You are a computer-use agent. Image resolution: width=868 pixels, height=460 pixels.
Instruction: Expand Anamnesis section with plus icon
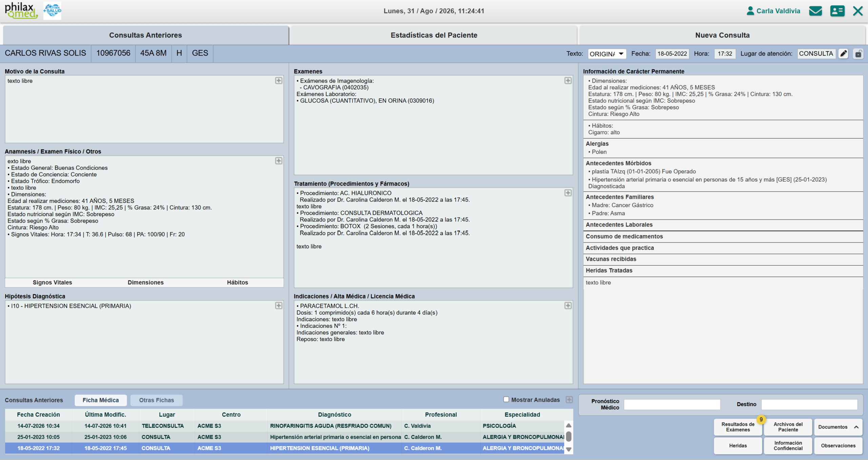pyautogui.click(x=278, y=161)
